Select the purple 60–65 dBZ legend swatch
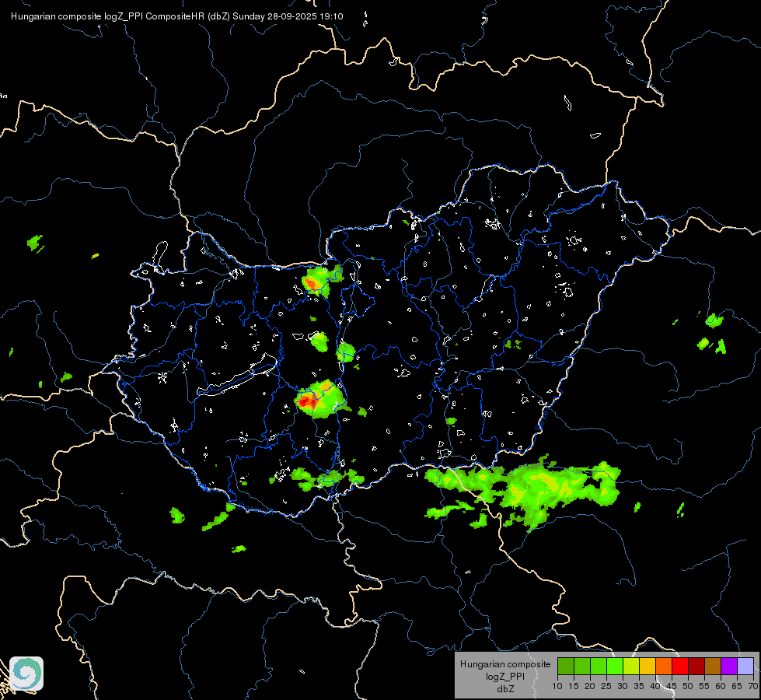 click(x=729, y=666)
